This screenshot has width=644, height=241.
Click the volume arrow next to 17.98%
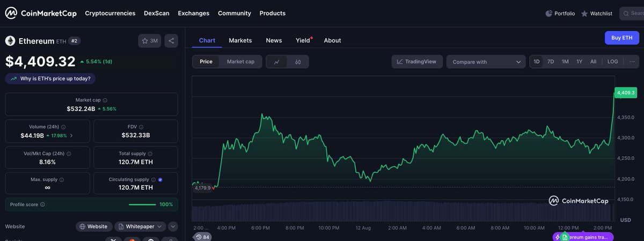(71, 136)
